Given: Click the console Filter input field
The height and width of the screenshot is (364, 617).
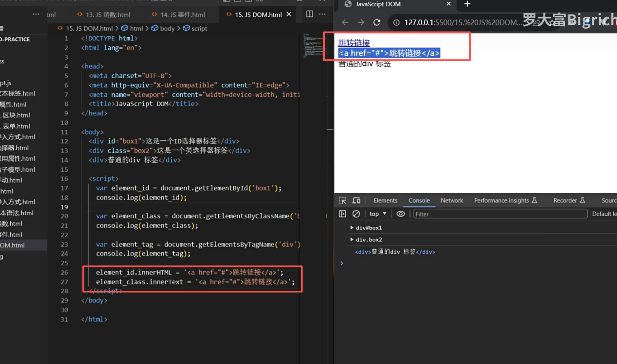Looking at the screenshot, I should 500,214.
